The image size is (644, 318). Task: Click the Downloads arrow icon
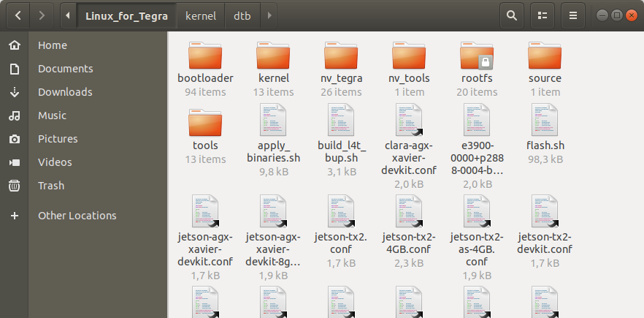(15, 92)
